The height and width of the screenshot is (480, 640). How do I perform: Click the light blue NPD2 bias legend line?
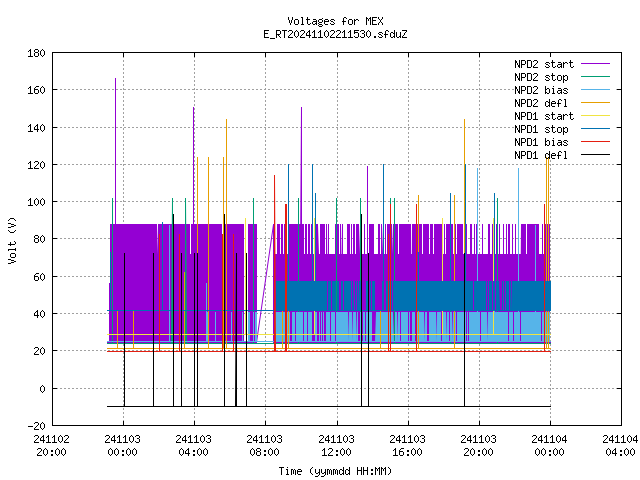pyautogui.click(x=595, y=89)
